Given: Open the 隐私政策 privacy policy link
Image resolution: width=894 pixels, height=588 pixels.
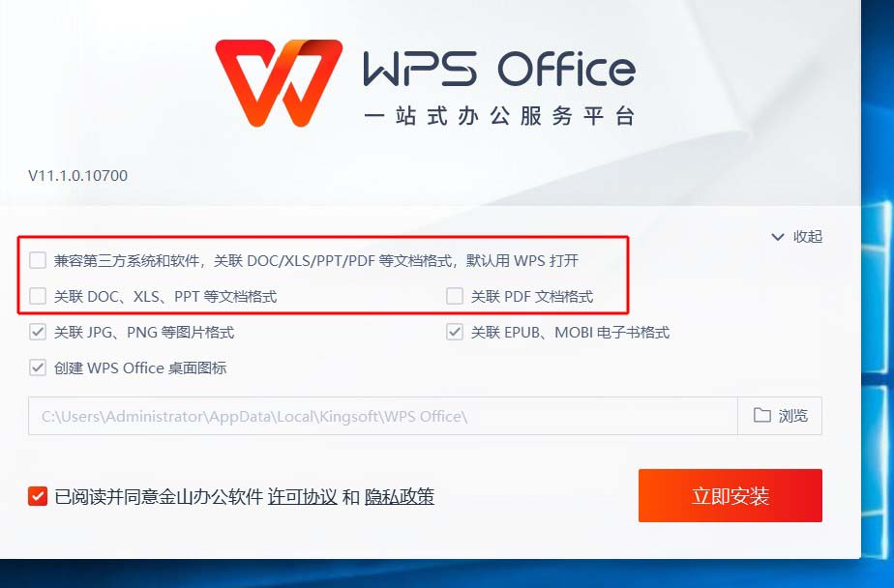Looking at the screenshot, I should (x=399, y=497).
